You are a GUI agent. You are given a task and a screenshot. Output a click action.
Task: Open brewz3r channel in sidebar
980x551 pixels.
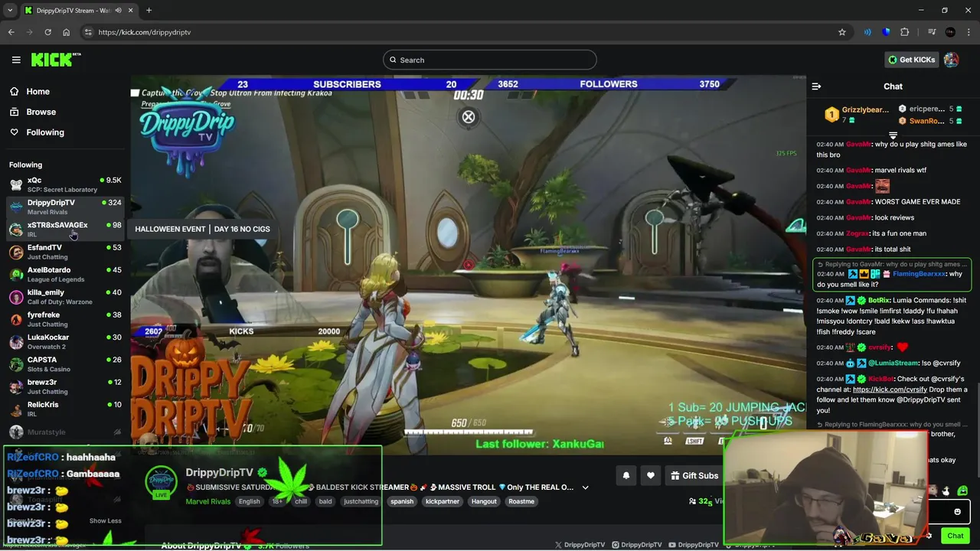tap(65, 386)
